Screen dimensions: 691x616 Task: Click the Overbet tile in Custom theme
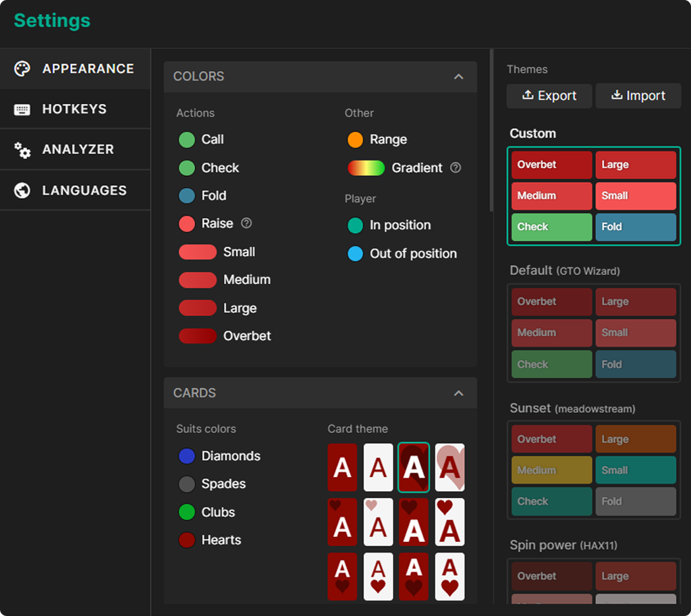552,165
